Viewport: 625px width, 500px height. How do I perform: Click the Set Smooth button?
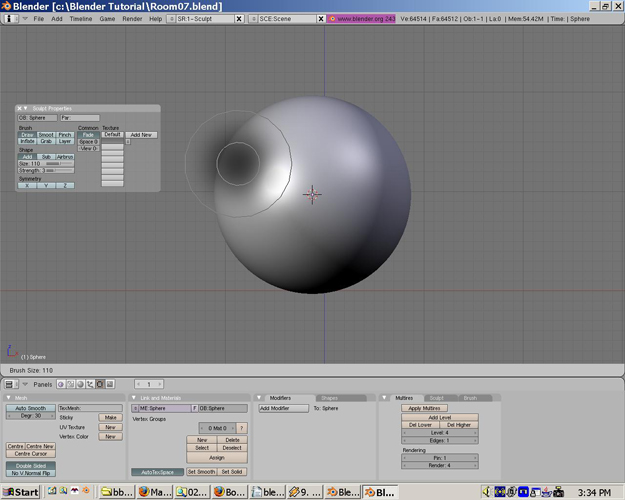click(201, 472)
